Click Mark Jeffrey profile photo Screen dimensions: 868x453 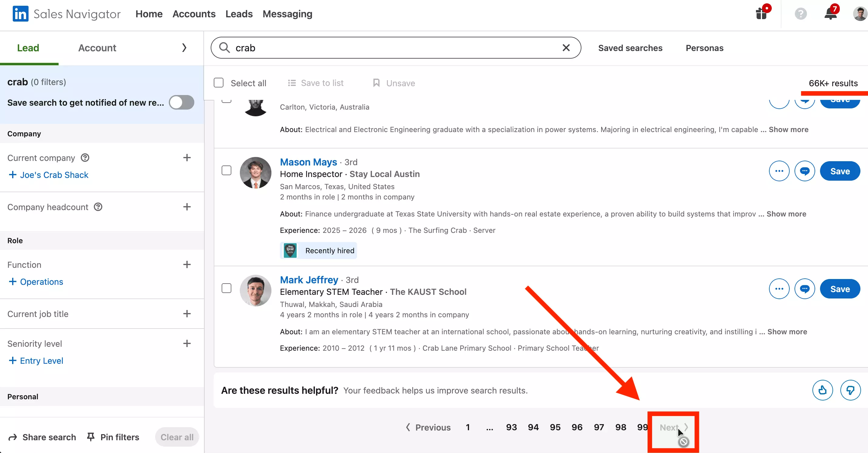point(255,291)
